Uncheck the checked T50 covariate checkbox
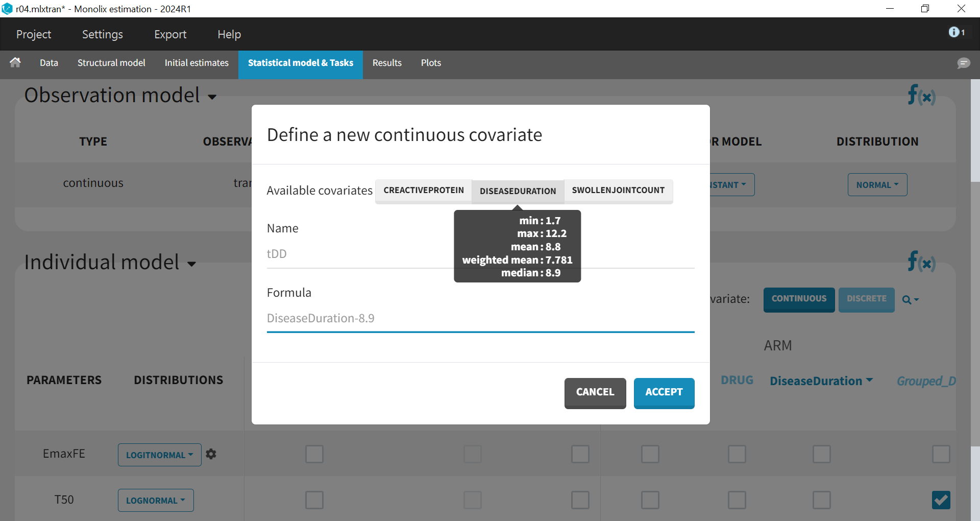Viewport: 980px width, 521px height. pos(941,500)
